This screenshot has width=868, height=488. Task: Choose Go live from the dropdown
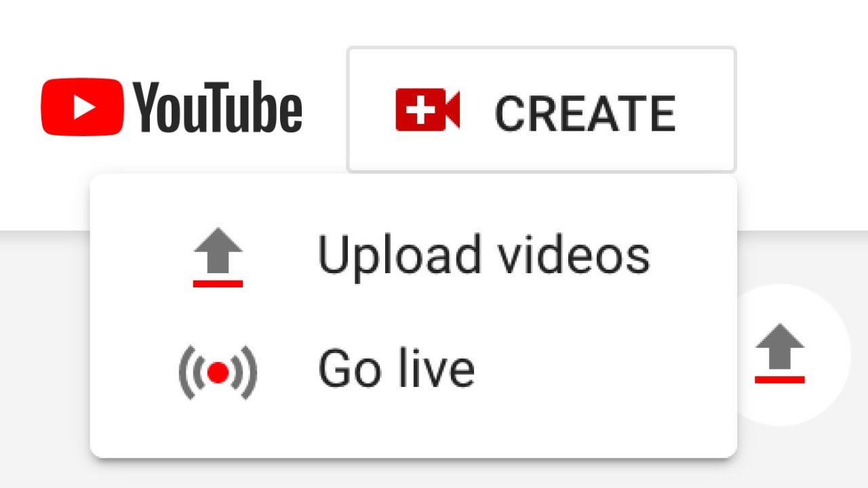point(414,371)
